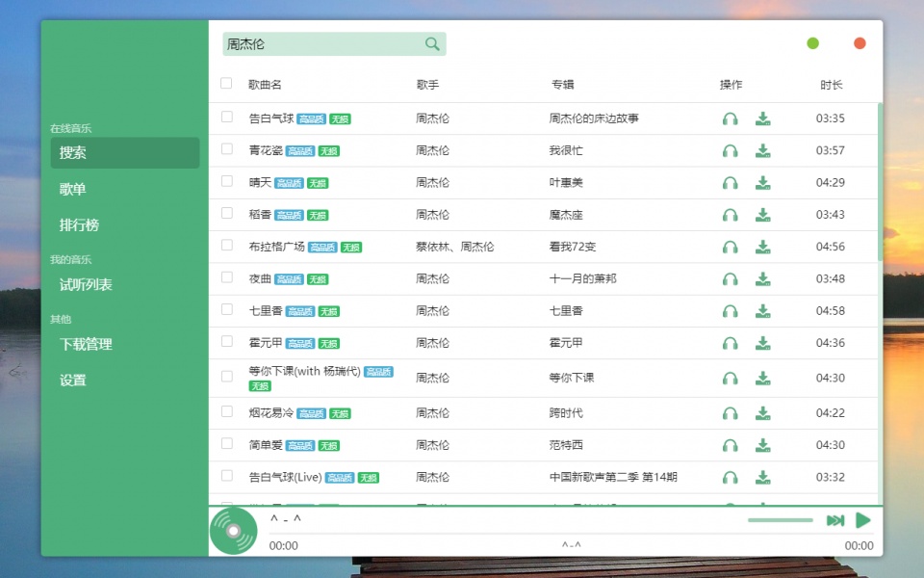The image size is (924, 578).
Task: Click the search field containing 周杰伦
Action: [322, 44]
